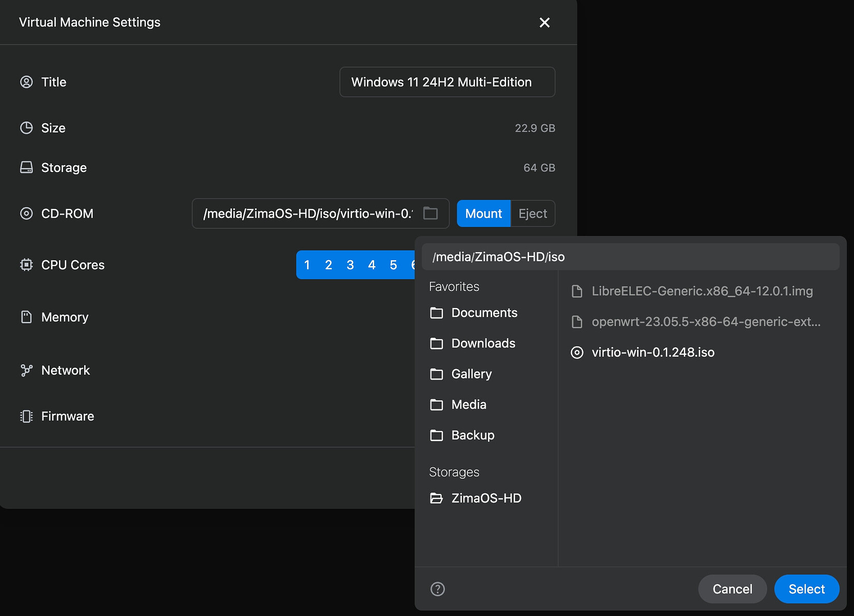854x616 pixels.
Task: Click the /media/ZimaOS-HD/iso path bar
Action: (x=630, y=257)
